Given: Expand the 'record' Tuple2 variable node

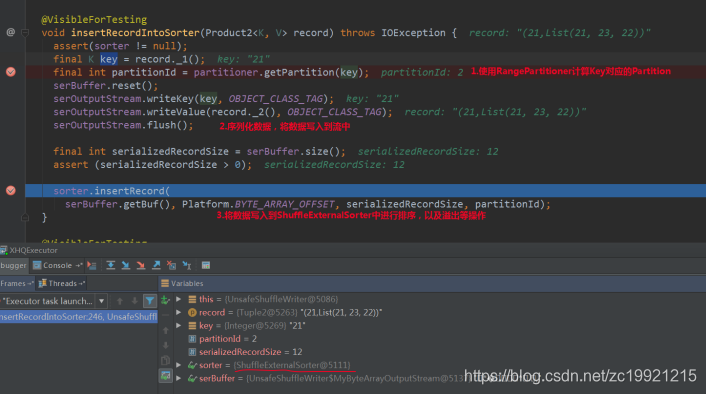Looking at the screenshot, I should 179,312.
